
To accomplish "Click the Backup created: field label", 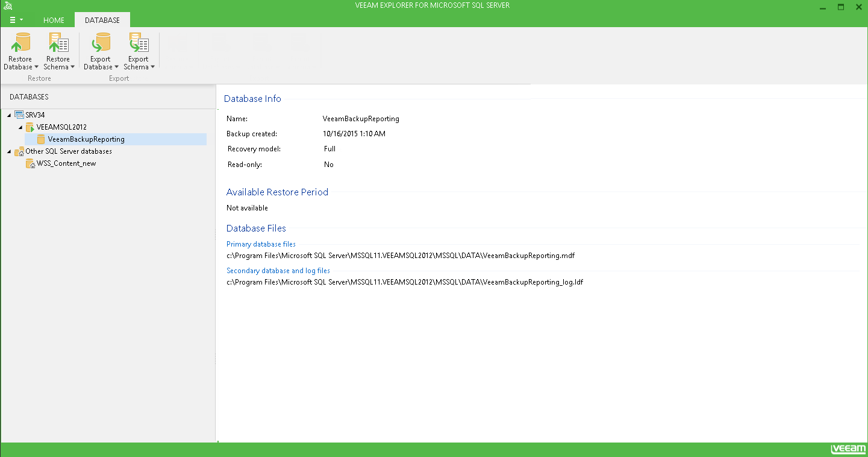I will point(252,134).
